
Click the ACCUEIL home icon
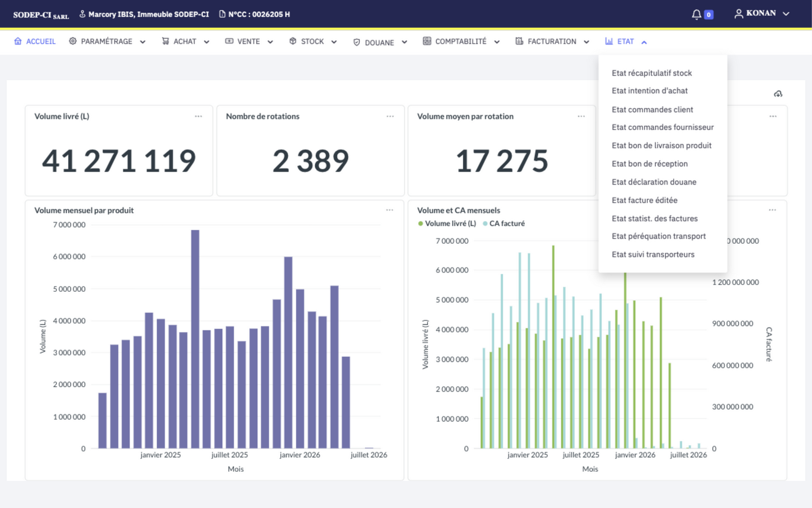coord(18,41)
